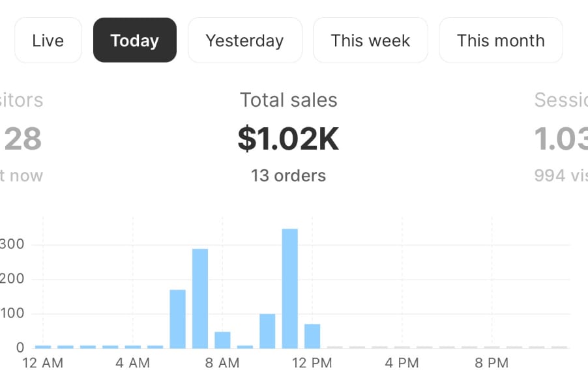Select the second-tallest bar near 7 AM
The image size is (588, 389).
point(200,298)
